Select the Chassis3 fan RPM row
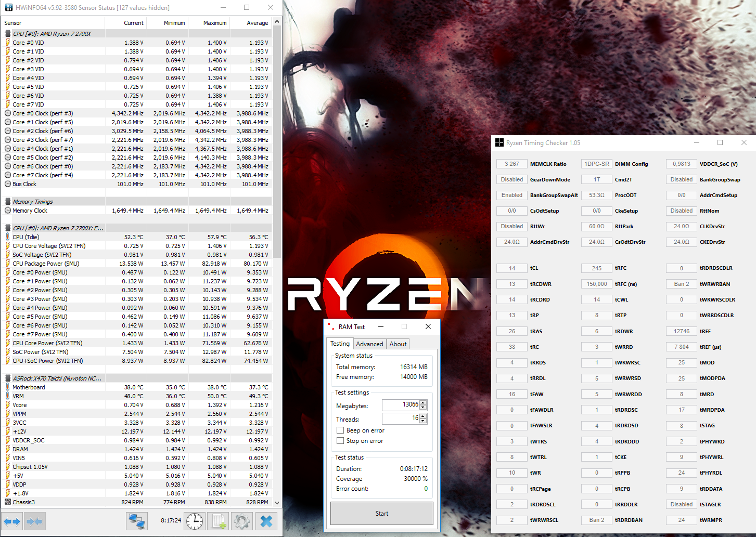Screen dimensions: 756x537 pos(137,502)
